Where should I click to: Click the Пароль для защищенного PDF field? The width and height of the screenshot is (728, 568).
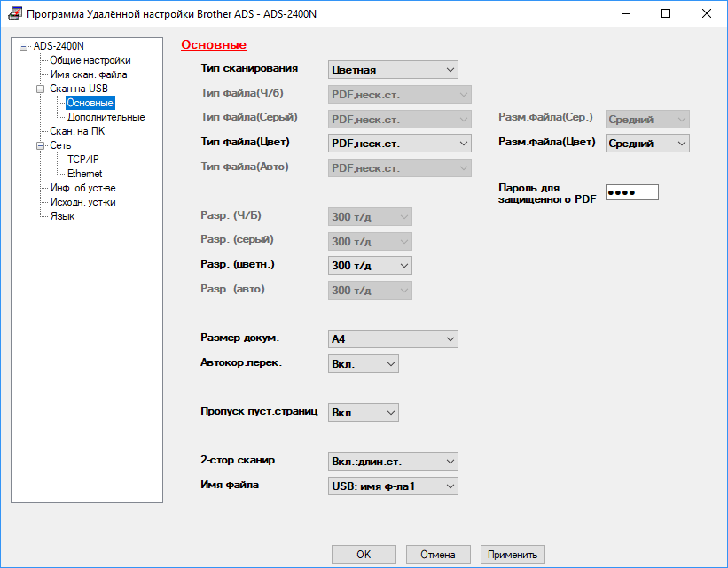[x=632, y=192]
